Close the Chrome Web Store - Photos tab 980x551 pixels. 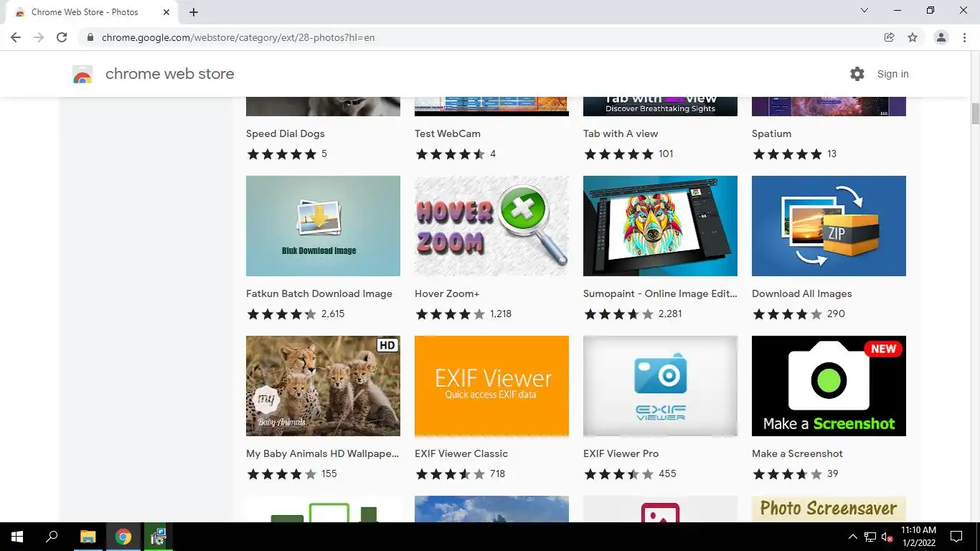pyautogui.click(x=166, y=12)
